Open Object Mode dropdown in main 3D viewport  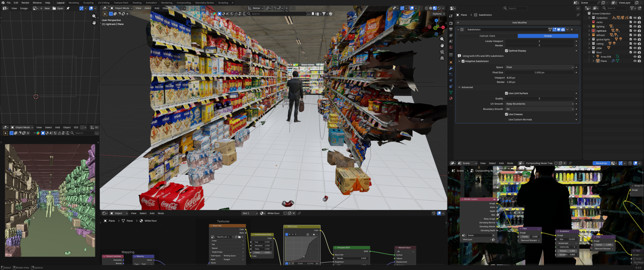pos(121,8)
